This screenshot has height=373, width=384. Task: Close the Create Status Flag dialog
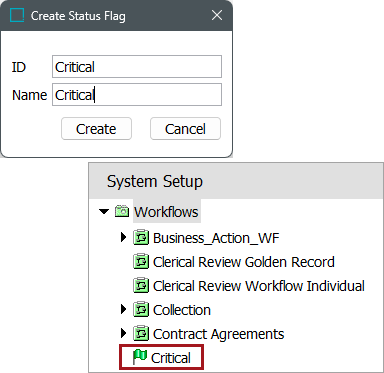click(x=217, y=15)
